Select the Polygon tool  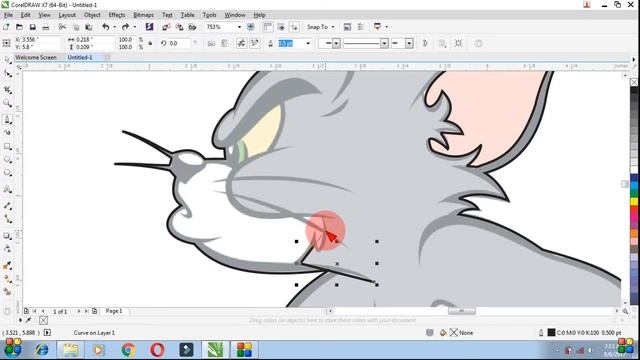coord(7,173)
